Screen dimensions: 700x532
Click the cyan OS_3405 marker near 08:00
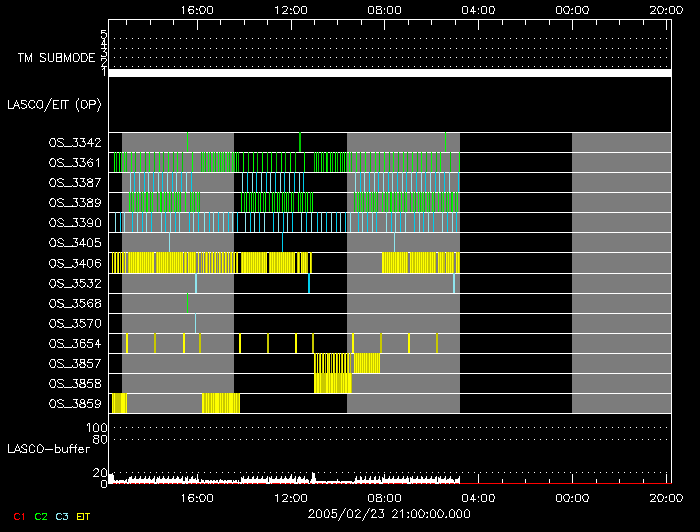click(x=394, y=242)
